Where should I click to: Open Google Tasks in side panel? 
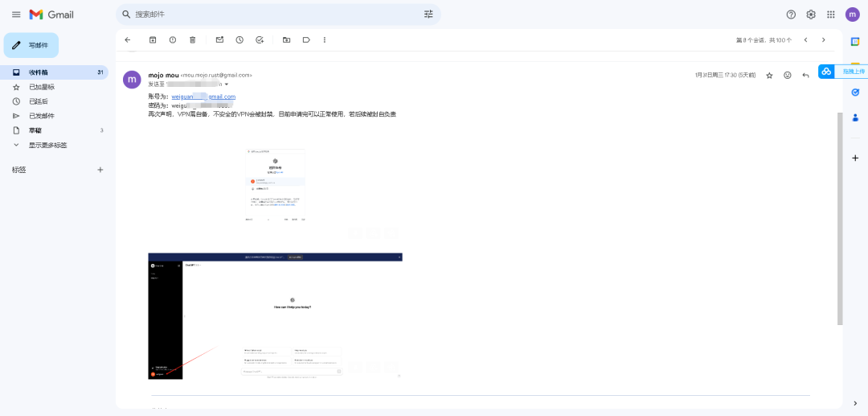[x=855, y=92]
